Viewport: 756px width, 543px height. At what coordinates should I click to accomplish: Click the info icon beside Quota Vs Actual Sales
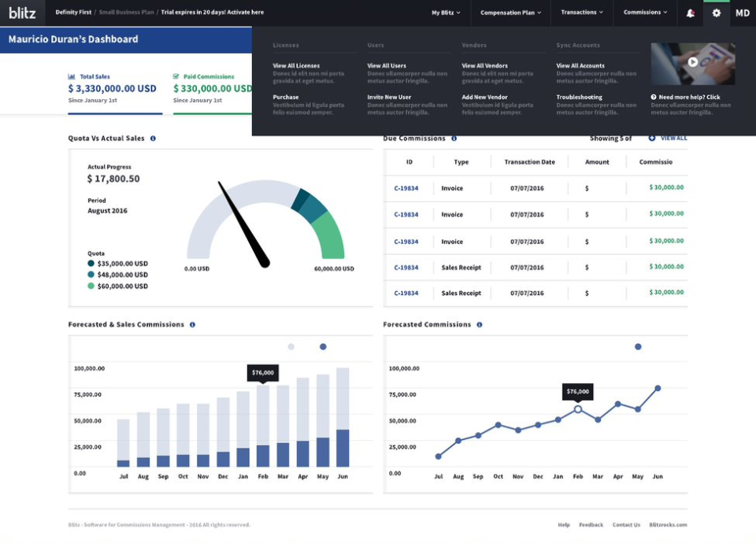pyautogui.click(x=153, y=139)
